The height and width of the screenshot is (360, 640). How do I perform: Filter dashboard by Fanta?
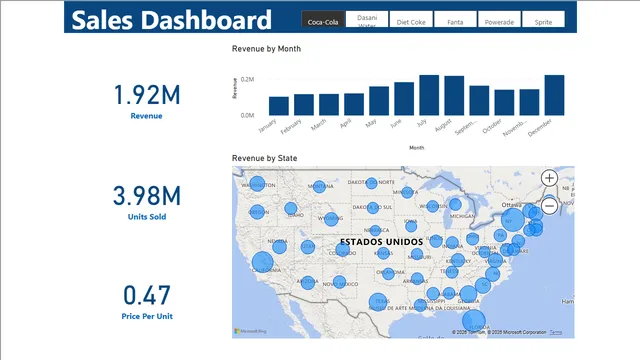coord(455,19)
